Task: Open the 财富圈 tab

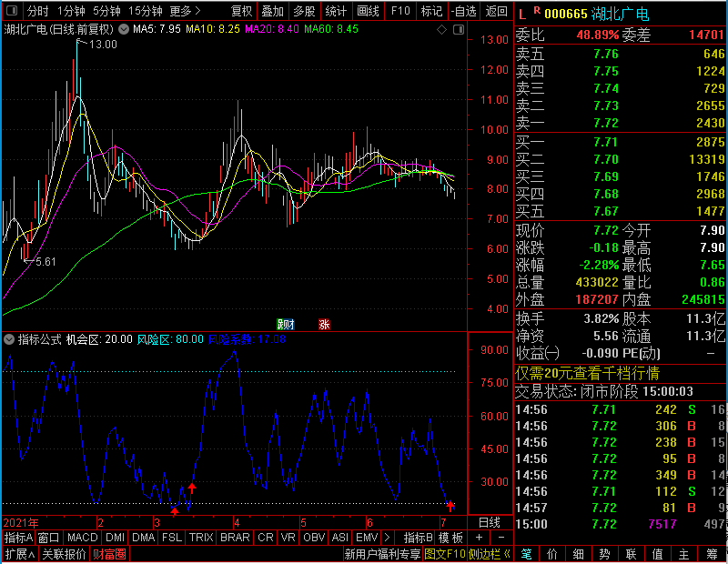Action: coord(109,554)
